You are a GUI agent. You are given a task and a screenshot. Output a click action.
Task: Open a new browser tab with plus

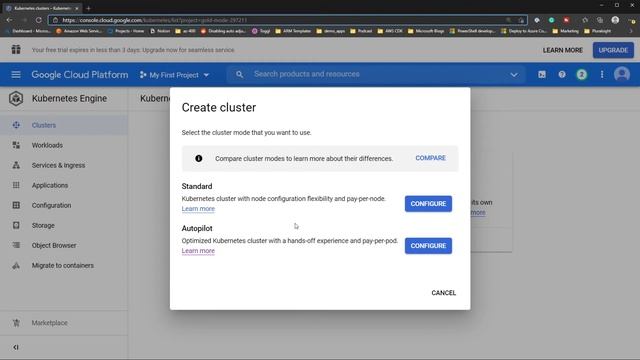88,8
